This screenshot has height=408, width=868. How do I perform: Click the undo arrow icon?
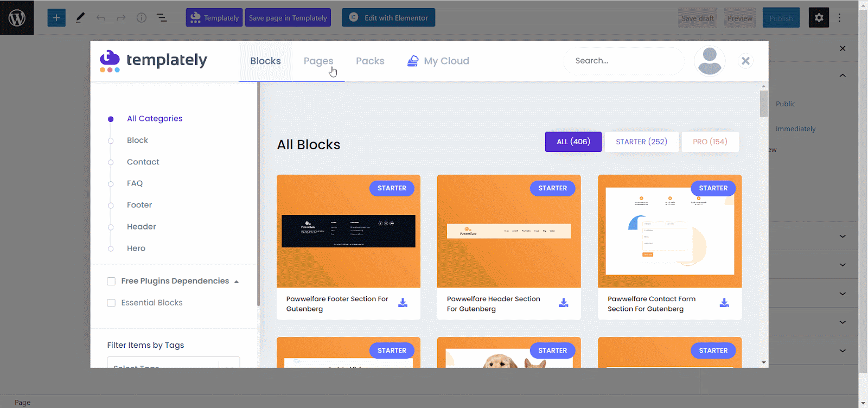point(101,18)
